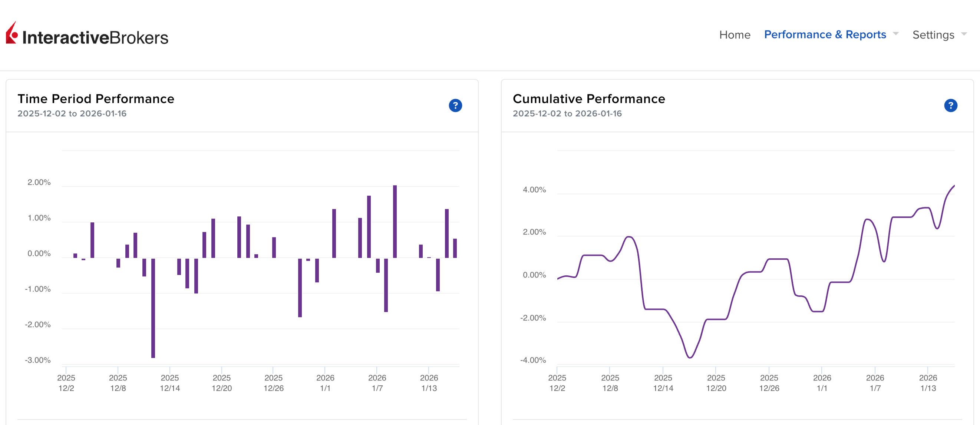This screenshot has height=425, width=980.
Task: Click the date range under Time Period Performance
Action: point(72,113)
